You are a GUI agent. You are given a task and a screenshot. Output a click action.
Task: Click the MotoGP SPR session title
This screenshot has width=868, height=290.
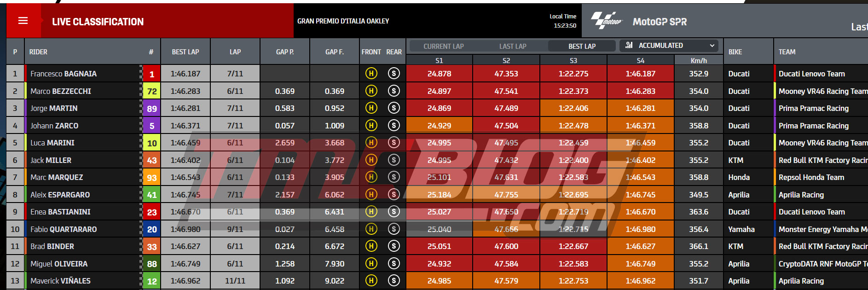click(660, 22)
